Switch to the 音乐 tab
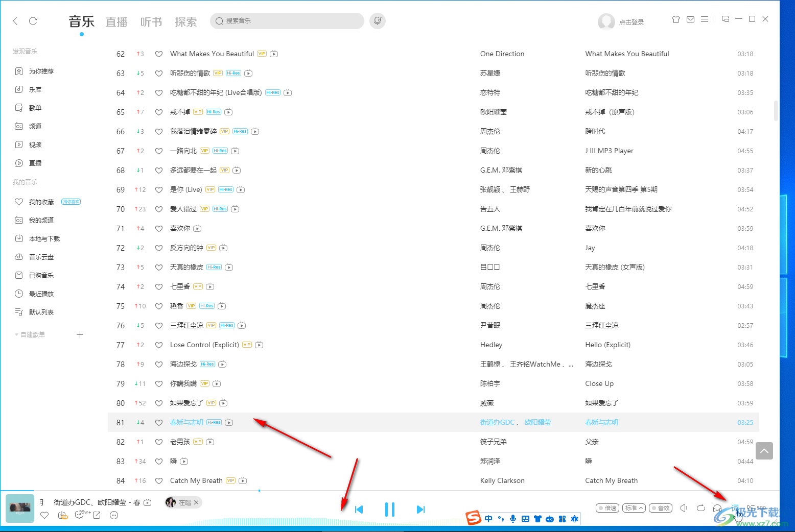Screen dimensions: 795x532 pos(82,21)
